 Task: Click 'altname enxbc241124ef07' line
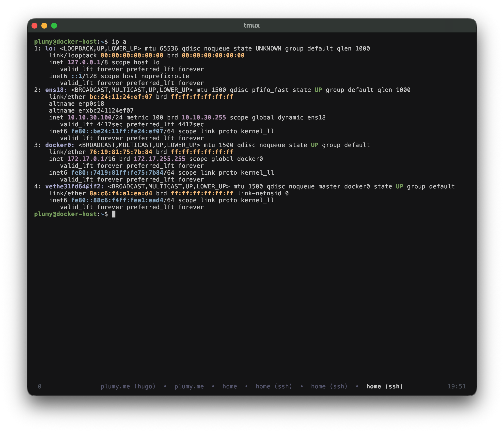91,111
